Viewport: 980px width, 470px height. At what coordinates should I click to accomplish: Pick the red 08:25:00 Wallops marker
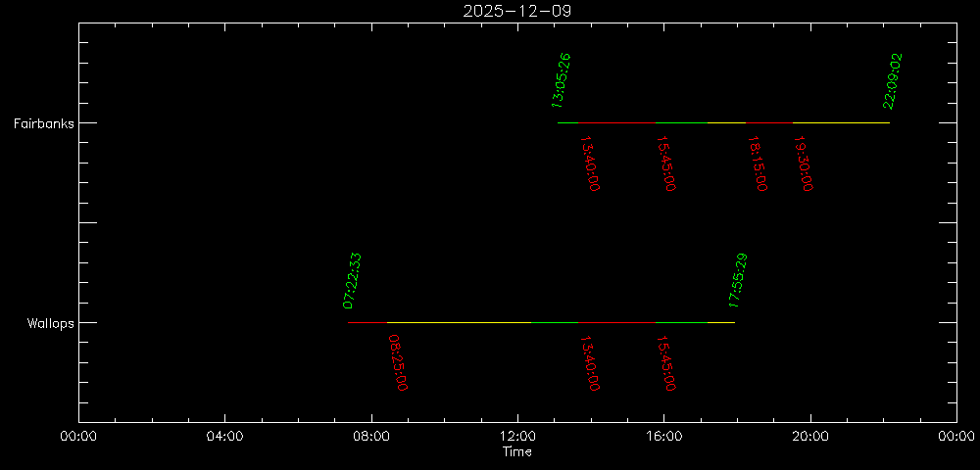pos(397,363)
